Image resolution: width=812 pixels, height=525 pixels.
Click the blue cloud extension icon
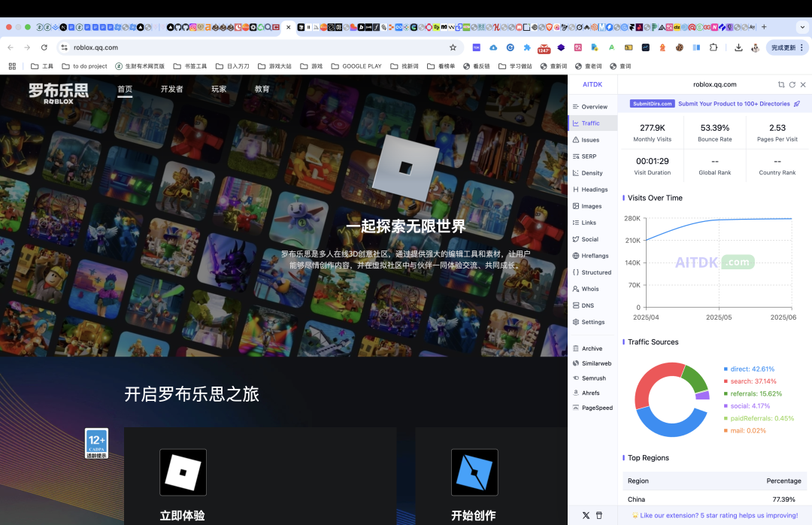click(493, 47)
